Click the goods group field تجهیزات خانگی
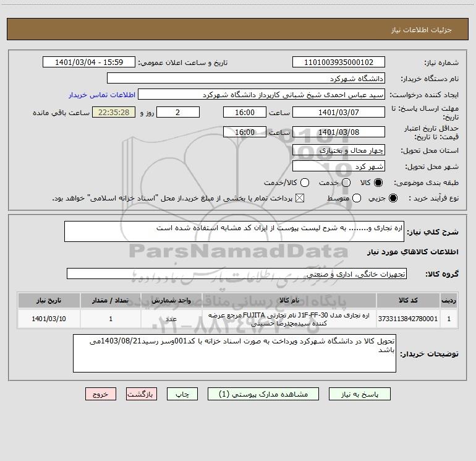Viewport: 476px width, 461px height. pos(237,274)
